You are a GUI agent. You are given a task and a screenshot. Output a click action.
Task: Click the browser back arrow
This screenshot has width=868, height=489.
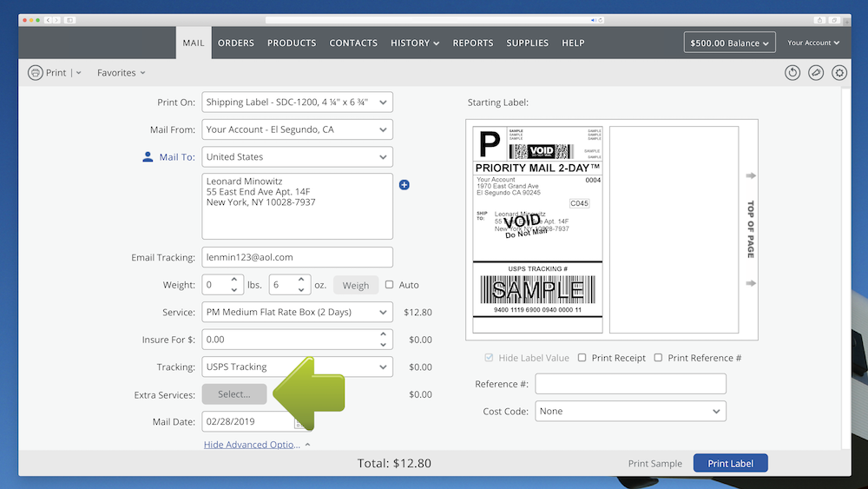(48, 20)
